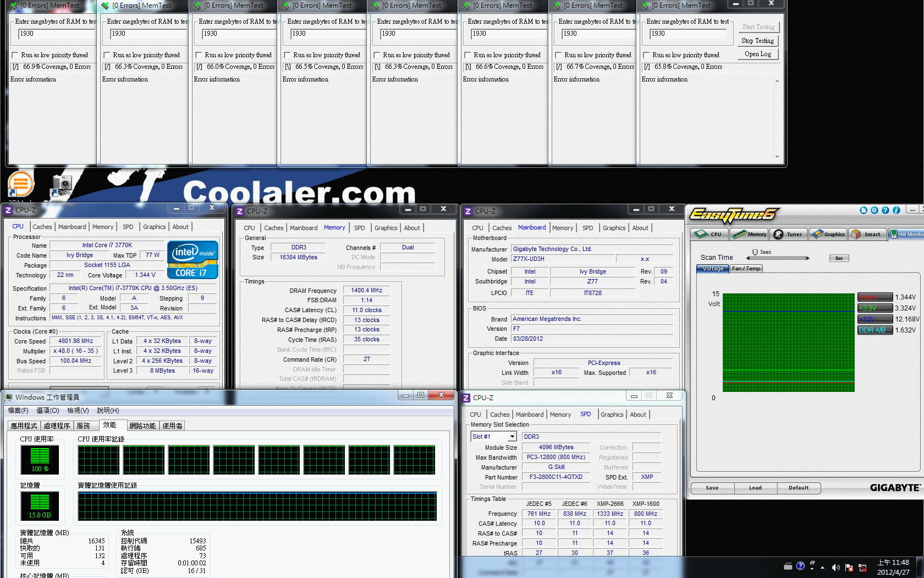Viewport: 924px width, 578px height.
Task: Select EasyTune6 HW Monitor tab
Action: point(906,234)
